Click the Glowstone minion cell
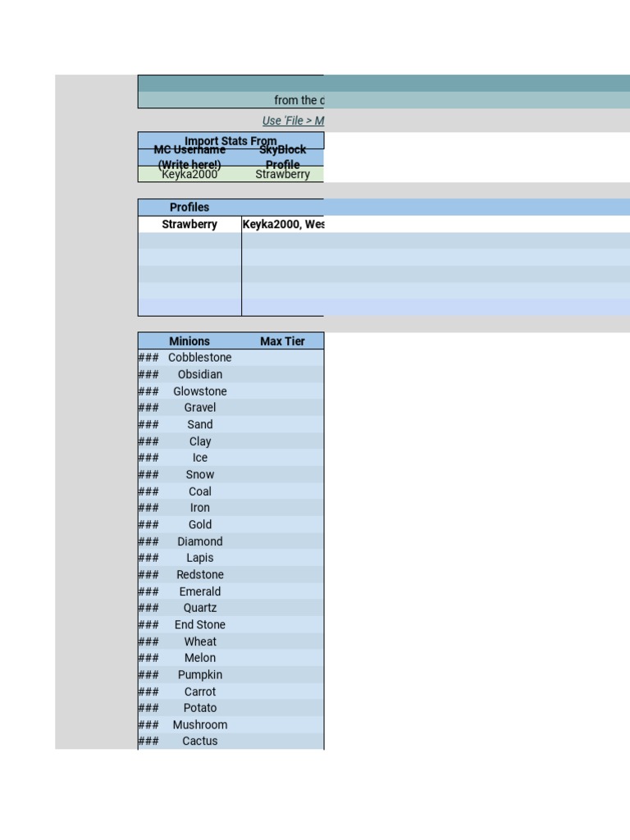 (200, 391)
